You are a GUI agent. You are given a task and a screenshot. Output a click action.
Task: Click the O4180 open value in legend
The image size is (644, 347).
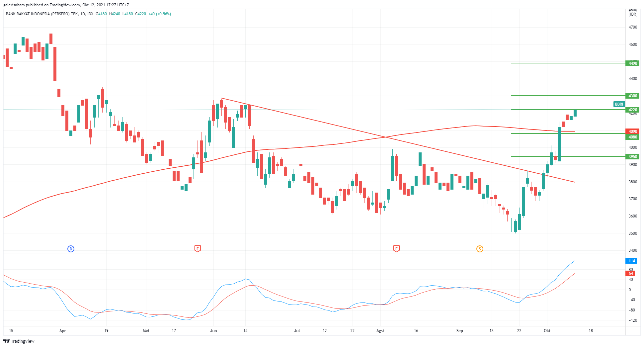click(101, 14)
